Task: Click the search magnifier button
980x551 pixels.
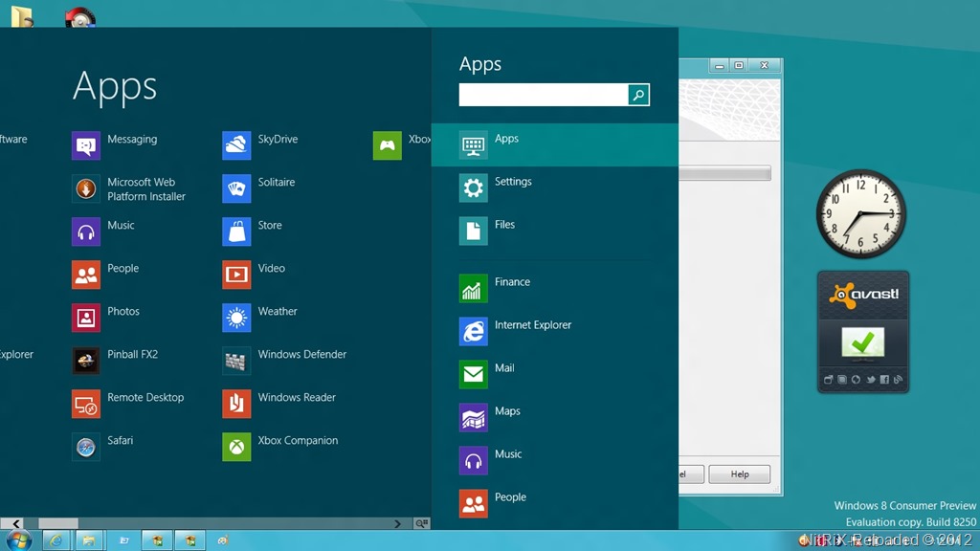Action: (x=638, y=95)
